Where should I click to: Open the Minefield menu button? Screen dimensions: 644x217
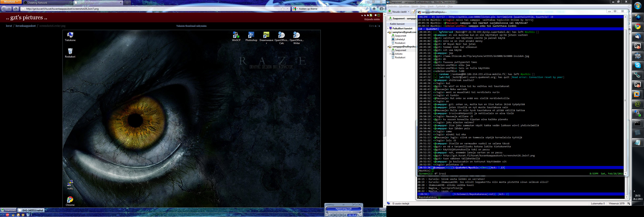click(x=11, y=2)
